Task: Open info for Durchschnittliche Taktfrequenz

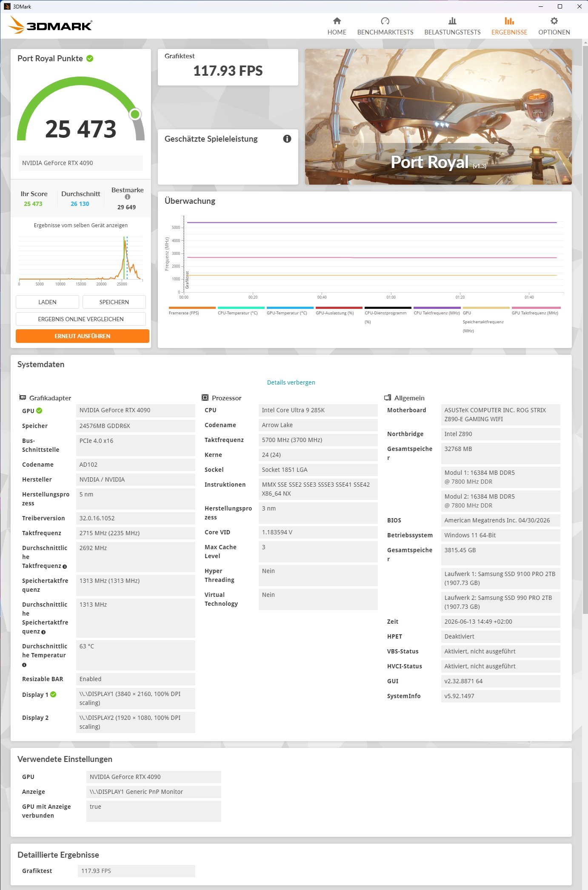Action: point(65,567)
